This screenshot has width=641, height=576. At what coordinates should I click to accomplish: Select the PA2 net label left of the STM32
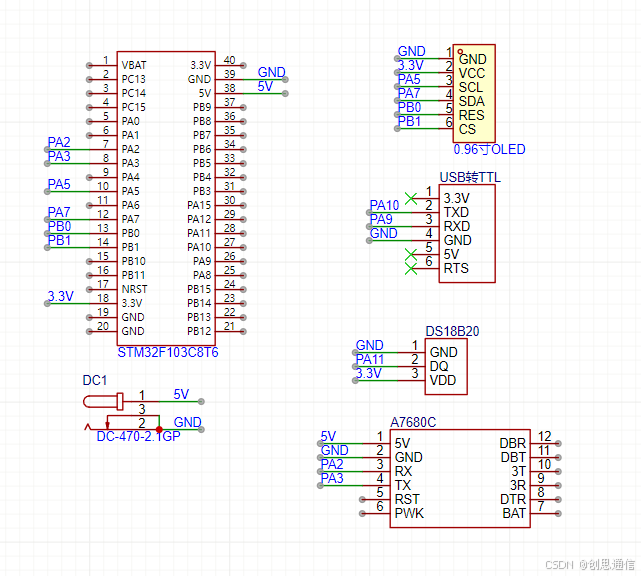click(59, 142)
